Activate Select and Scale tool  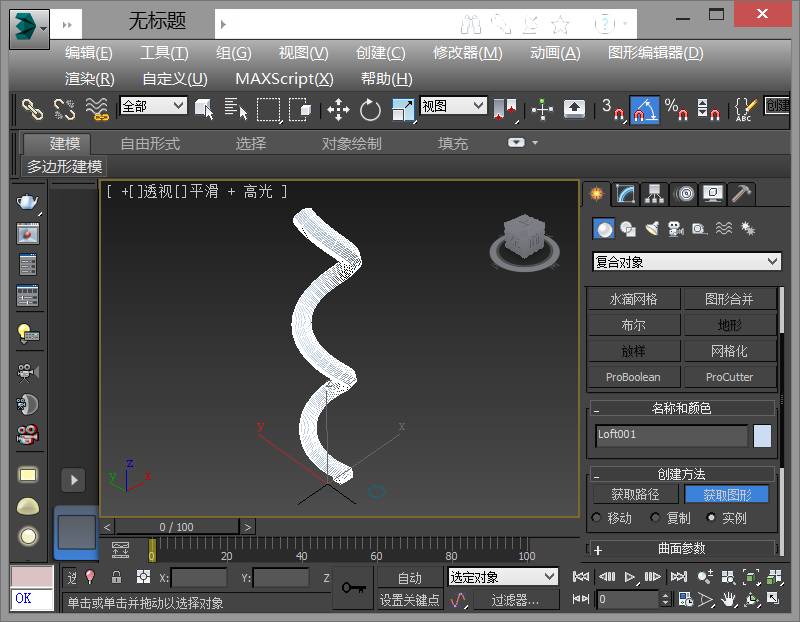403,110
